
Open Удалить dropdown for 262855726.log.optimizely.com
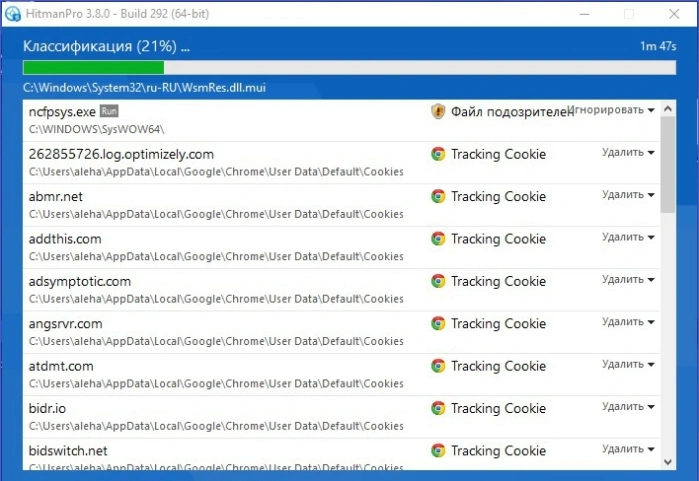tap(628, 152)
